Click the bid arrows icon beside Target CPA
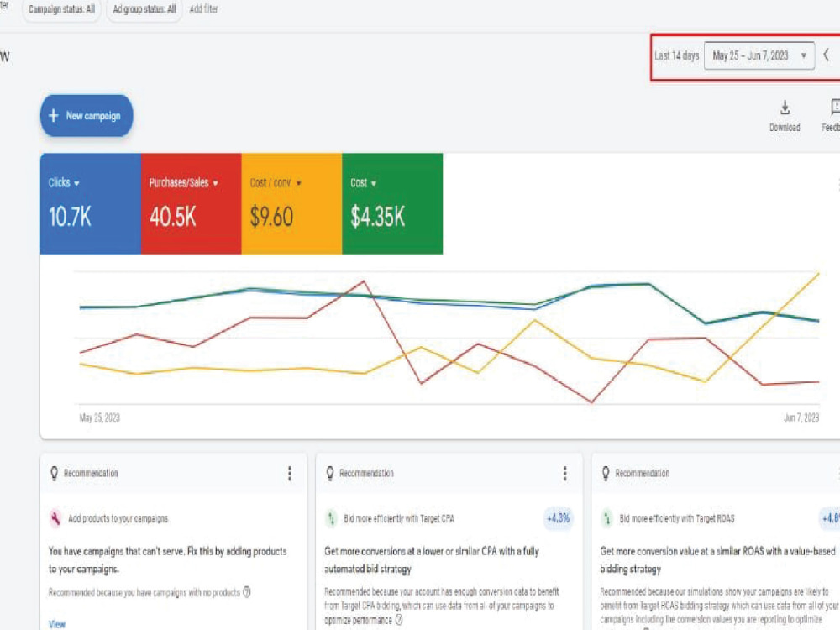Image resolution: width=840 pixels, height=630 pixels. click(x=331, y=518)
